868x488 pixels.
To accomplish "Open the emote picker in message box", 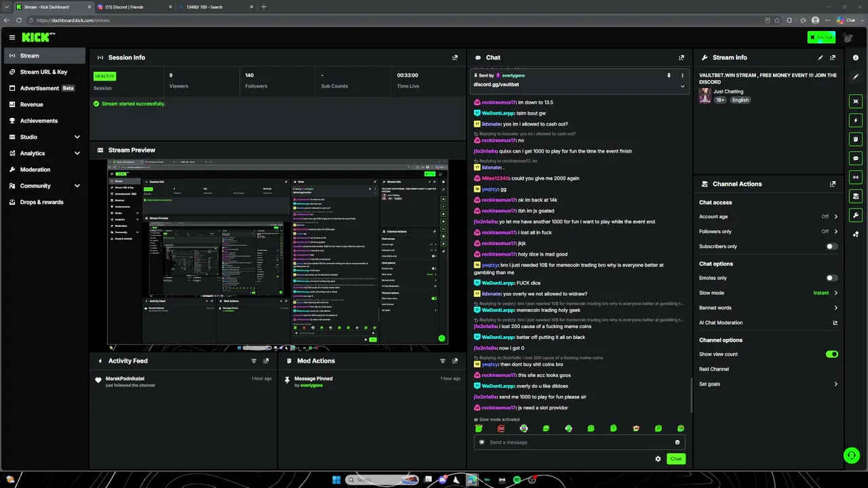I will pyautogui.click(x=677, y=443).
